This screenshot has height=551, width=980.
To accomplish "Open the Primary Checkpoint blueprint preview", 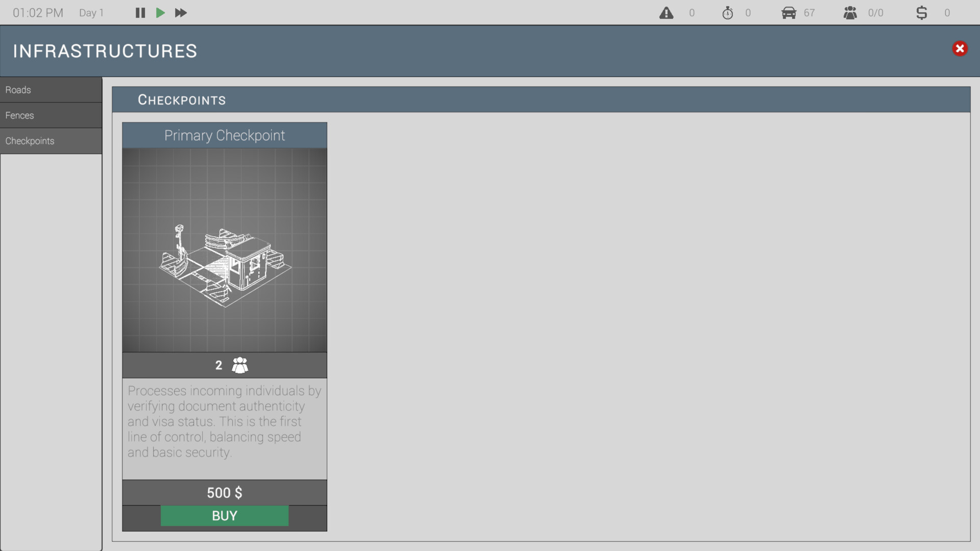I will pos(224,249).
